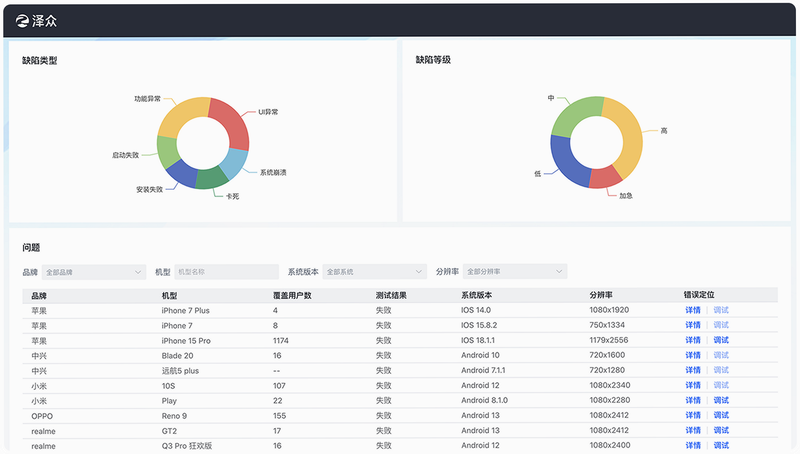
Task: Click 调试 for iPhone 15 Pro row
Action: point(721,340)
